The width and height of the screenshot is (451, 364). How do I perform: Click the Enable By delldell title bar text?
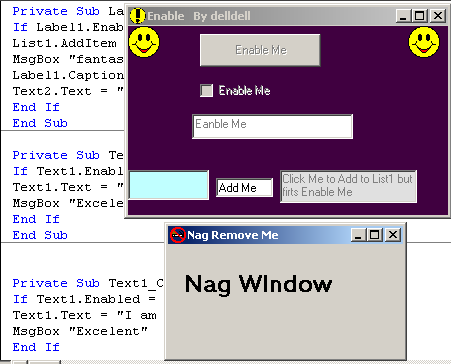(199, 16)
